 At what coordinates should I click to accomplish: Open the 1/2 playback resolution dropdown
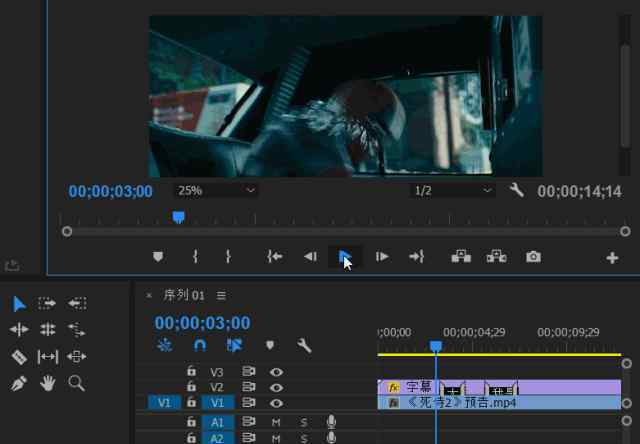(x=454, y=190)
